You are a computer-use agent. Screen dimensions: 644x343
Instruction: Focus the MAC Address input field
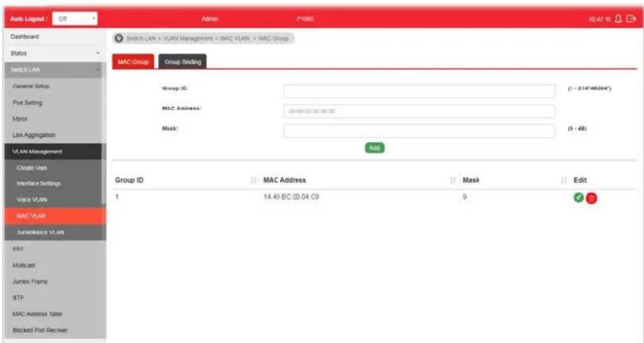[x=420, y=111]
